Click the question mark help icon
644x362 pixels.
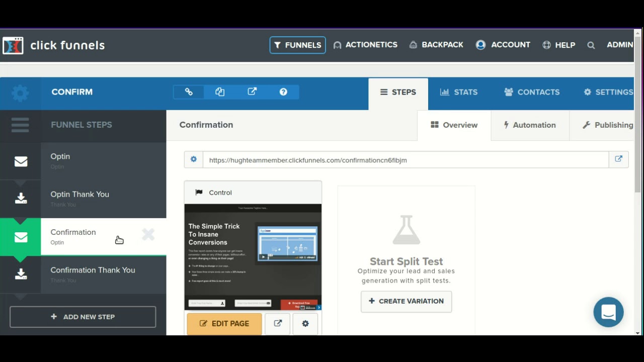pyautogui.click(x=283, y=92)
